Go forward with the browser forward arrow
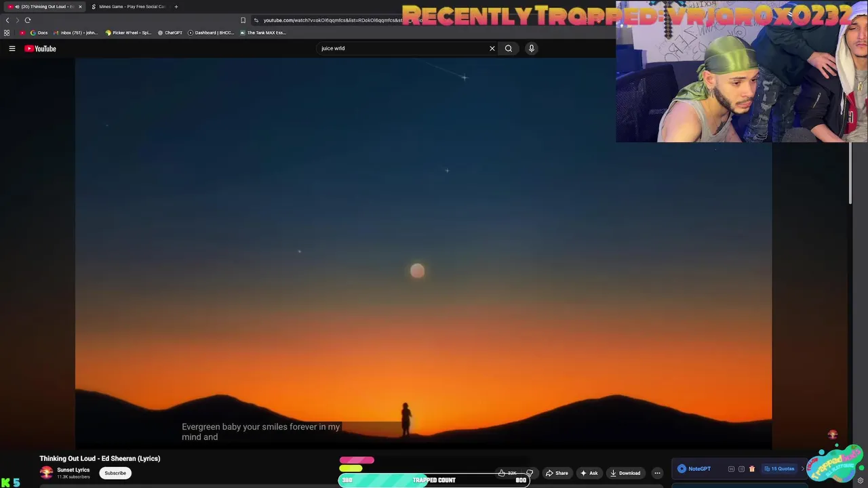This screenshot has height=488, width=868. click(x=18, y=20)
